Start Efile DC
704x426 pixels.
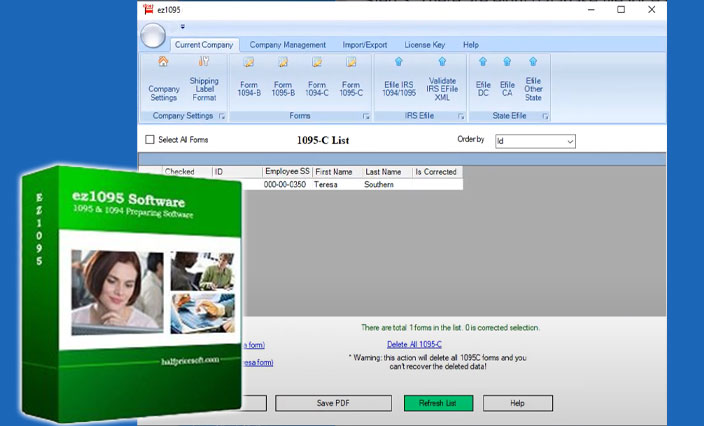[x=483, y=77]
